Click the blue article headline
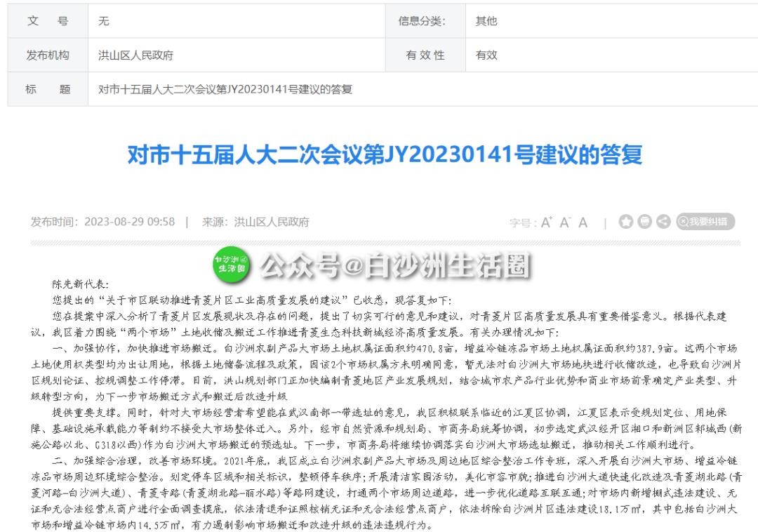Image resolution: width=758 pixels, height=532 pixels. tap(384, 154)
